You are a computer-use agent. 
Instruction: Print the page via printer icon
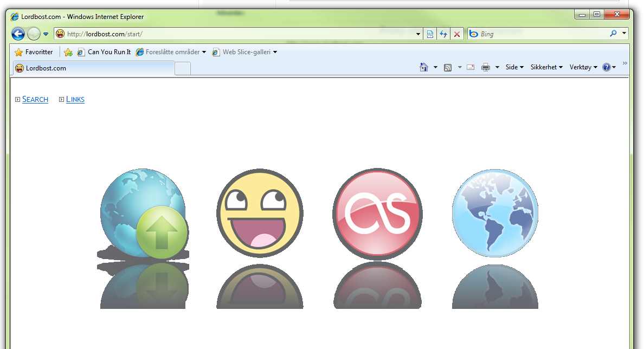point(486,67)
